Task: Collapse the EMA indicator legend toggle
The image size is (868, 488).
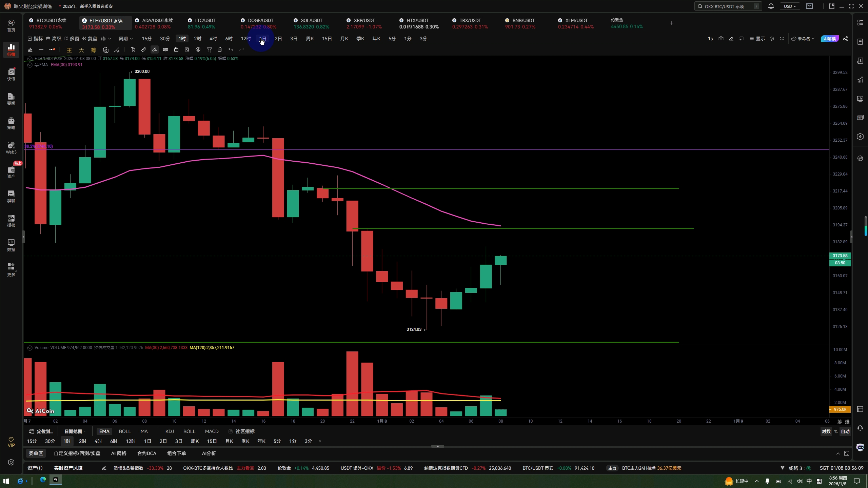Action: click(30, 65)
